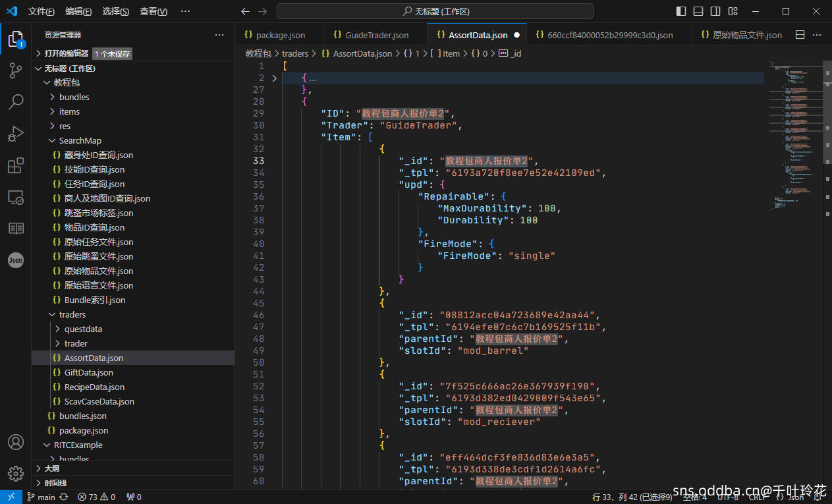Open the Extensions view
Image resolution: width=832 pixels, height=504 pixels.
pos(16,165)
